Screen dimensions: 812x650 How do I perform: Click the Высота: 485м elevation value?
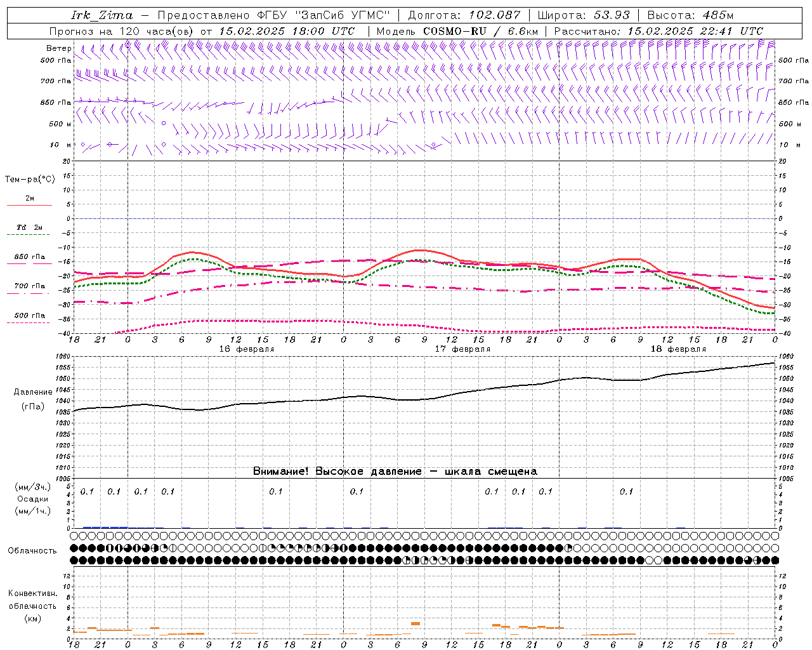(x=690, y=15)
